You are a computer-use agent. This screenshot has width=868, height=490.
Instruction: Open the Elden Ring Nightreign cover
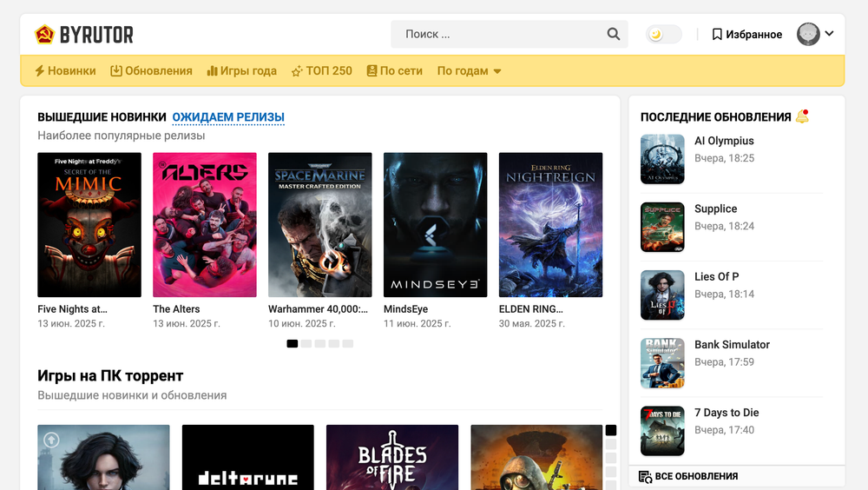[x=551, y=225]
